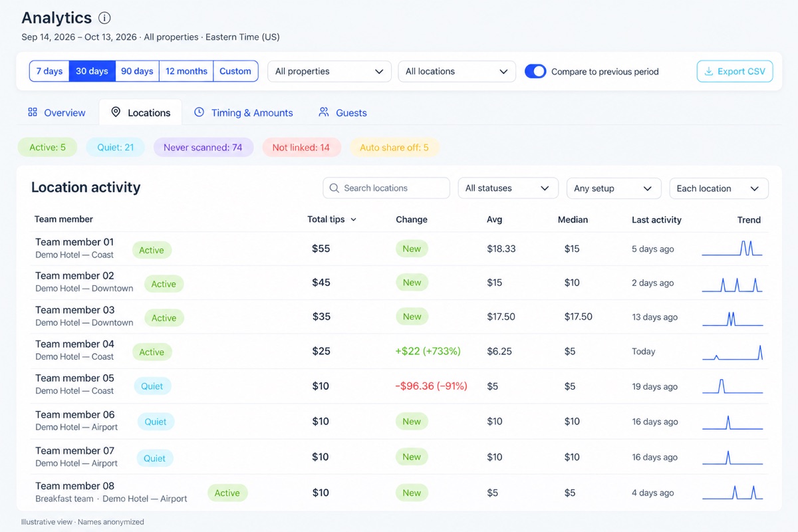Click the Team member column header
The width and height of the screenshot is (798, 532).
point(64,219)
